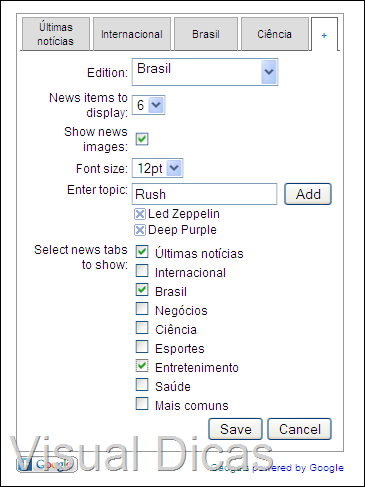Enable the Internacional news tab checkbox
Viewport: 365px width, 487px height.
142,271
